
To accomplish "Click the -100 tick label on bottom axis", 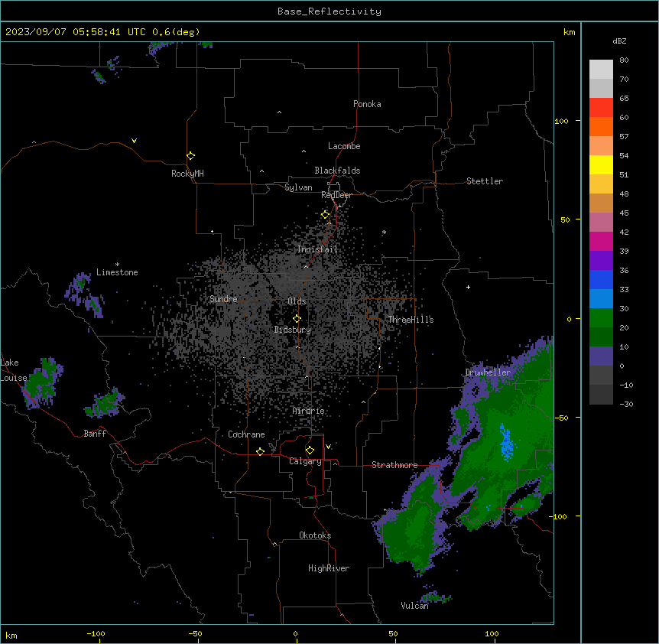I will tap(96, 633).
